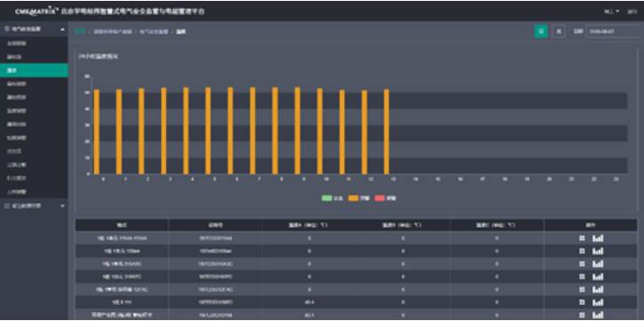The image size is (644, 321).
Task: Click the teal day view button
Action: (541, 31)
